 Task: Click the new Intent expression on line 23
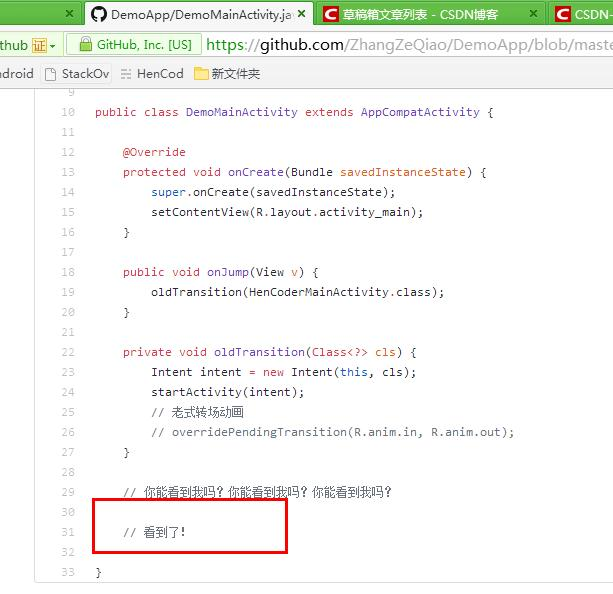339,372
